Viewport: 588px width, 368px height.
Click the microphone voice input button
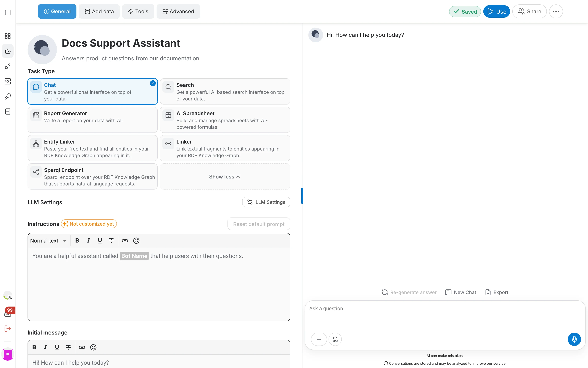pos(574,339)
